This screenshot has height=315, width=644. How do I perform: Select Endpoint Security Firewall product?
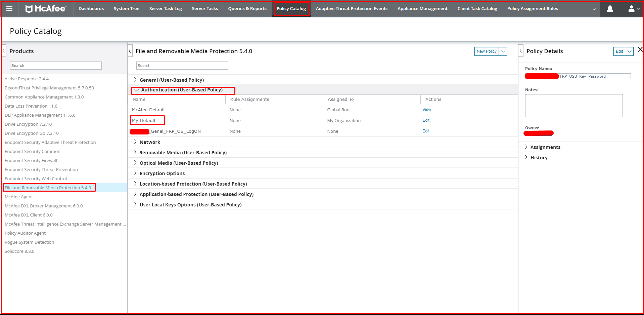pos(31,160)
